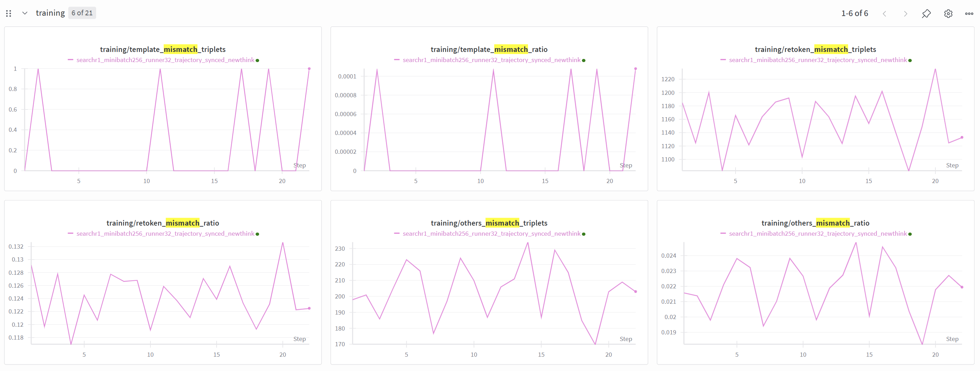This screenshot has width=980, height=371.
Task: Click the '1-6 of 6' pagination label
Action: 855,13
